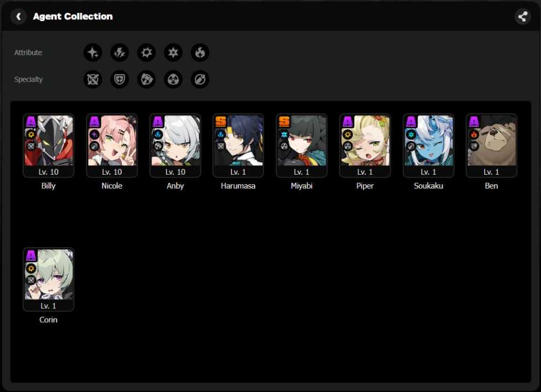Select Corin's agent card
Screen dimensions: 541x392
(x=48, y=279)
